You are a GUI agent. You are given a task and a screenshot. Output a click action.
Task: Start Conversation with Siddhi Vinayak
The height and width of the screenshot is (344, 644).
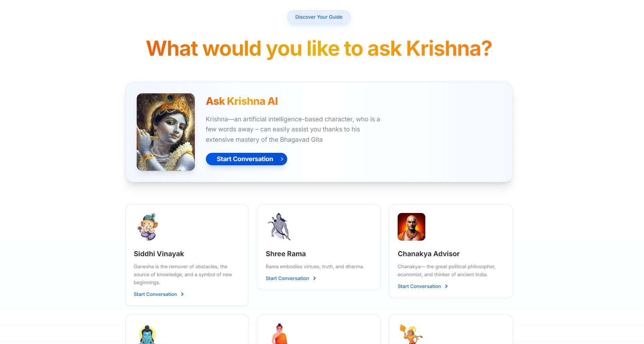click(x=155, y=294)
